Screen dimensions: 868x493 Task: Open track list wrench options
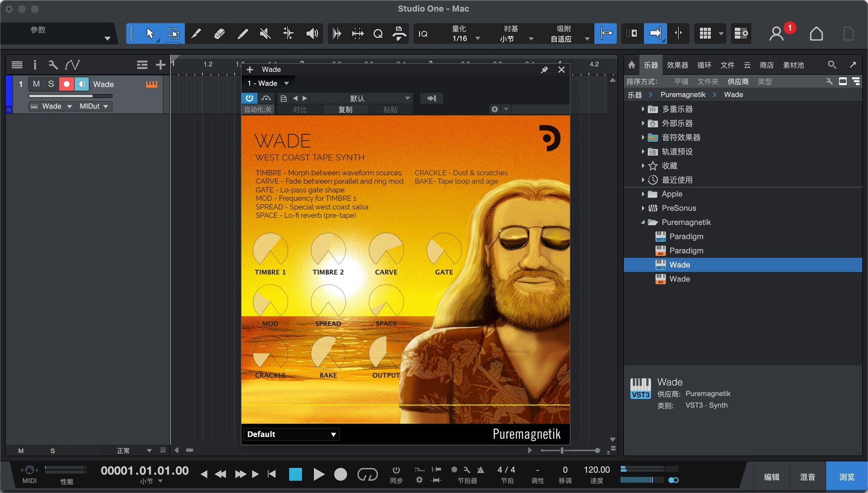pos(53,65)
